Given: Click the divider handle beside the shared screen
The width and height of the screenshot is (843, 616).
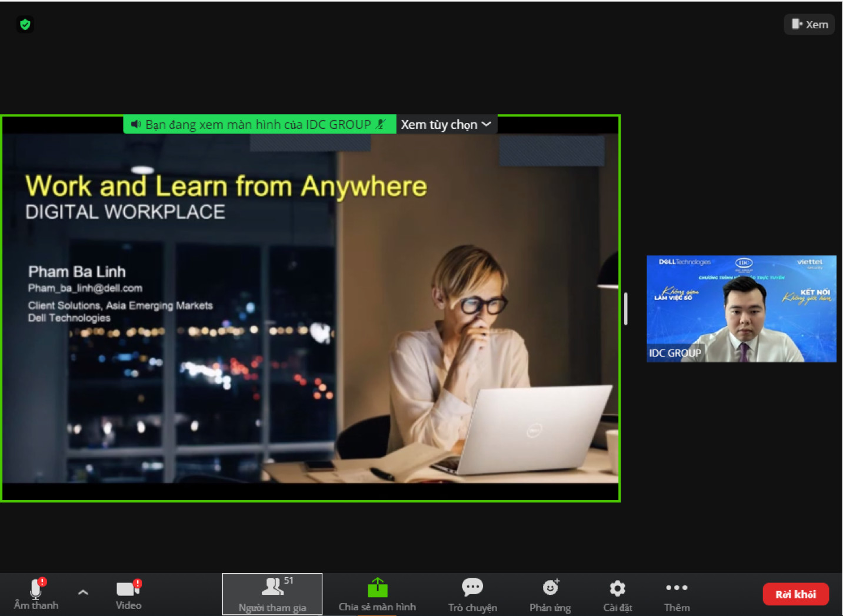Looking at the screenshot, I should coord(625,308).
